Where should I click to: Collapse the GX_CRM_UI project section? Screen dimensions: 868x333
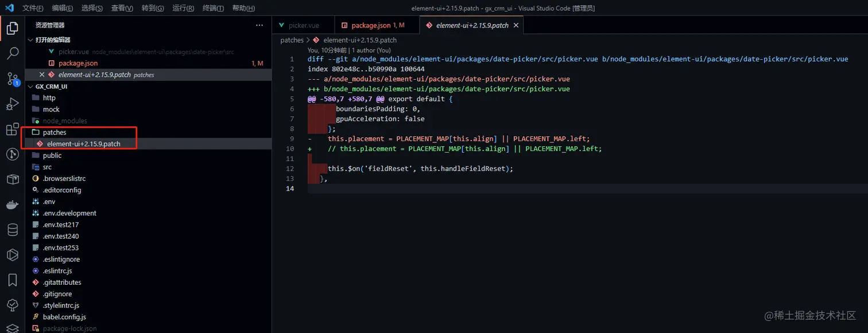tap(52, 86)
